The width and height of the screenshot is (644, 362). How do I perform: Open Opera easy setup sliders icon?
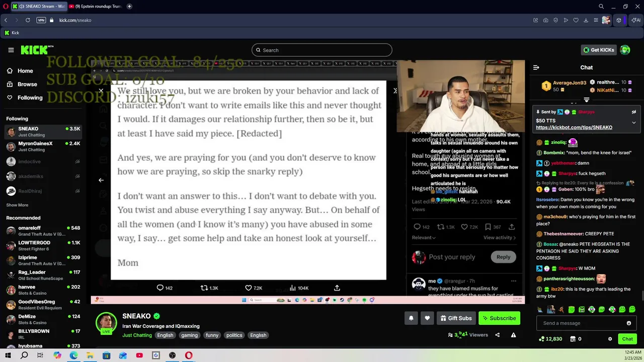tap(596, 20)
